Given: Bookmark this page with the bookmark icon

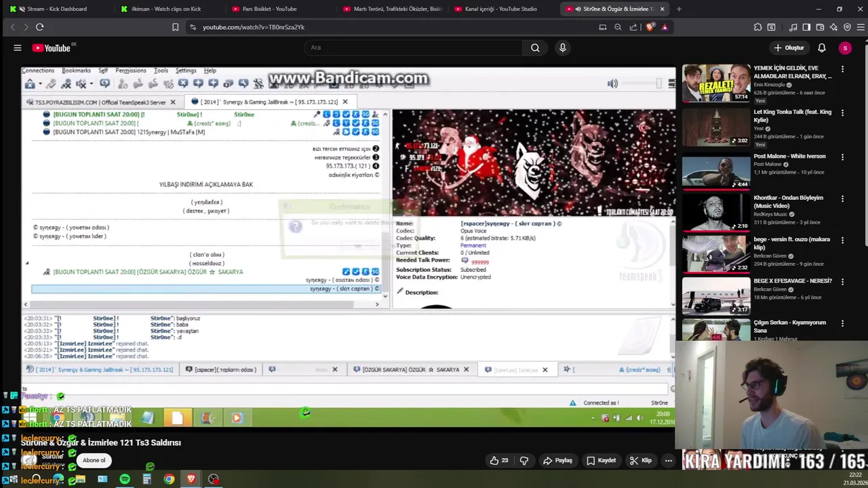Looking at the screenshot, I should 175,27.
